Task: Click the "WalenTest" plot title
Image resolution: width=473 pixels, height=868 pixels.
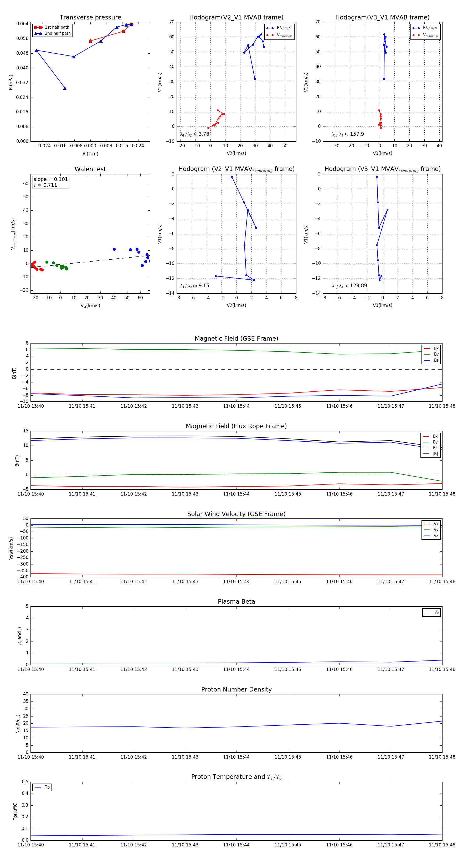Action: tap(90, 169)
